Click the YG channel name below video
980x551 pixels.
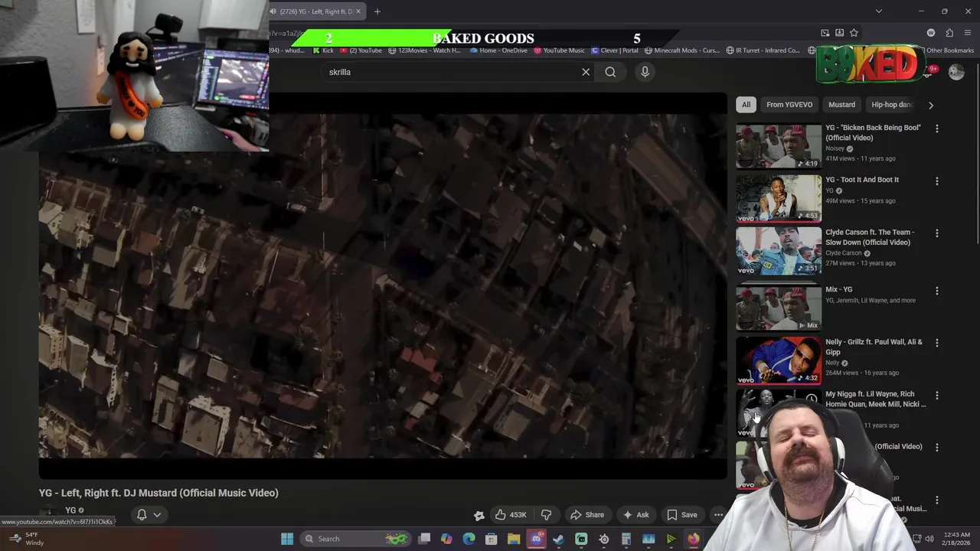click(70, 510)
